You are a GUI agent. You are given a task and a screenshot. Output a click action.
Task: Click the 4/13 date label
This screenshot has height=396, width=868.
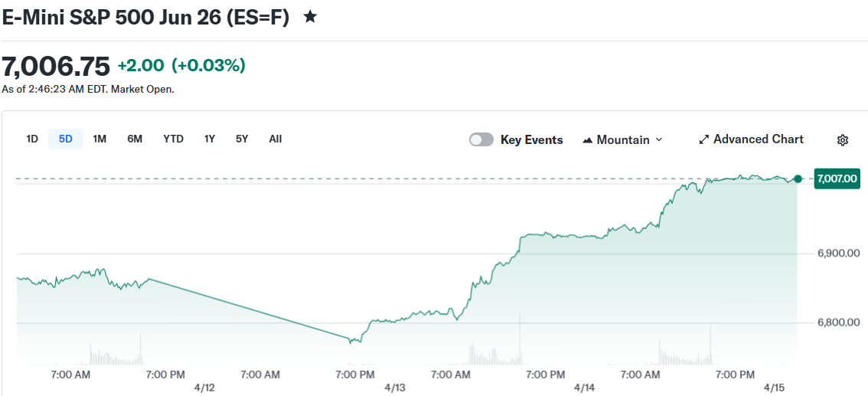point(393,387)
